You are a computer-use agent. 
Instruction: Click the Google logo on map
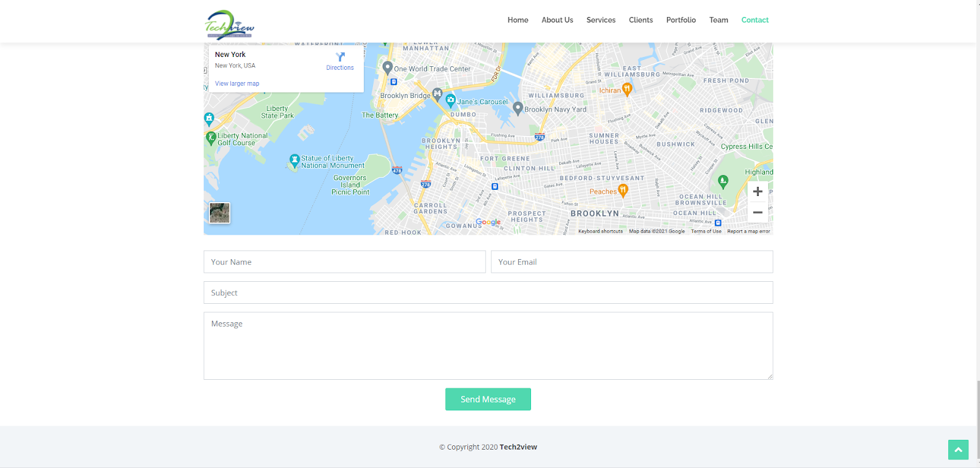click(x=488, y=222)
